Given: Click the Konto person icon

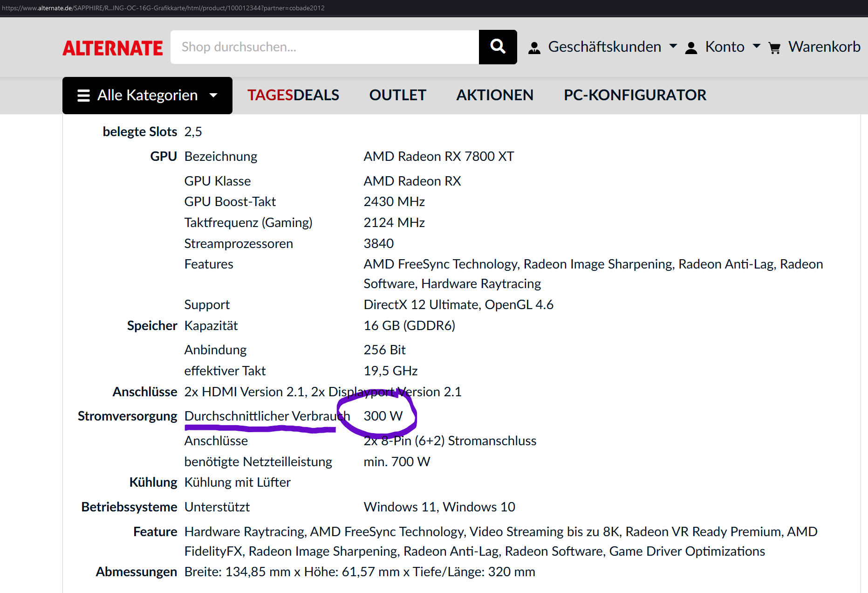Looking at the screenshot, I should coord(691,48).
